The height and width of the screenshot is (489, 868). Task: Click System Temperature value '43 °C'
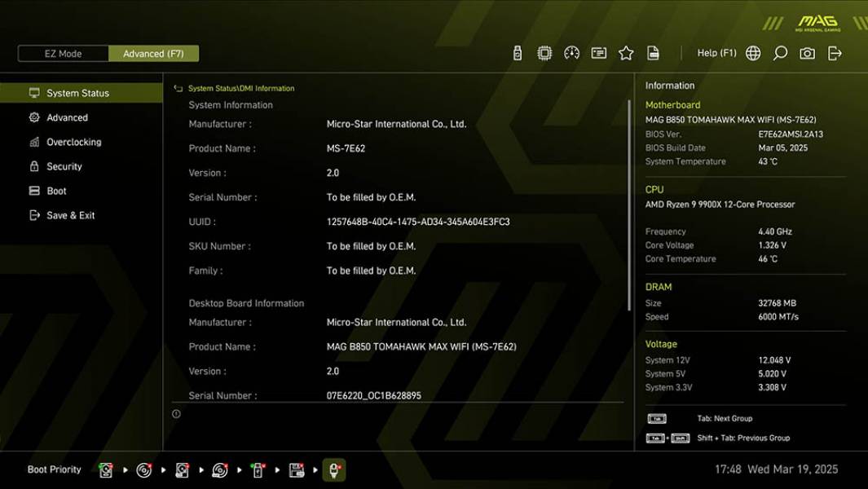(x=768, y=161)
